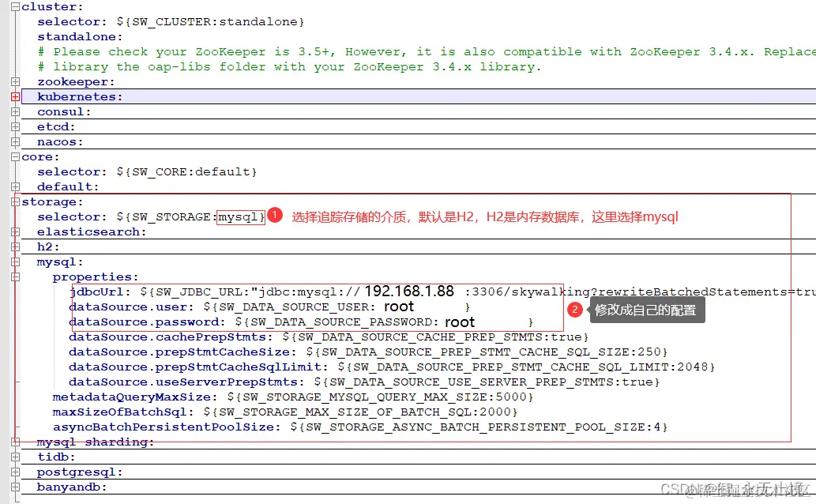The height and width of the screenshot is (504, 816).
Task: Click the 'dataSource.user:' key
Action: tap(131, 307)
